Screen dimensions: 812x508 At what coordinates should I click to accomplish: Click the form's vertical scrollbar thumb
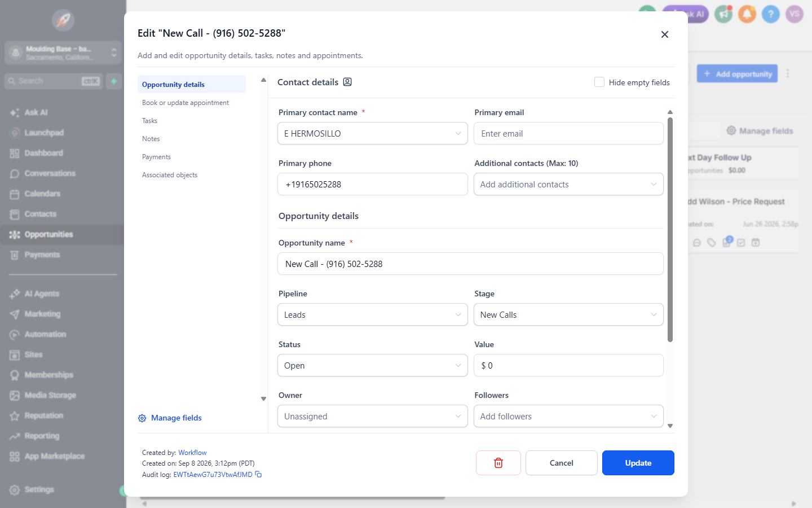pyautogui.click(x=670, y=230)
